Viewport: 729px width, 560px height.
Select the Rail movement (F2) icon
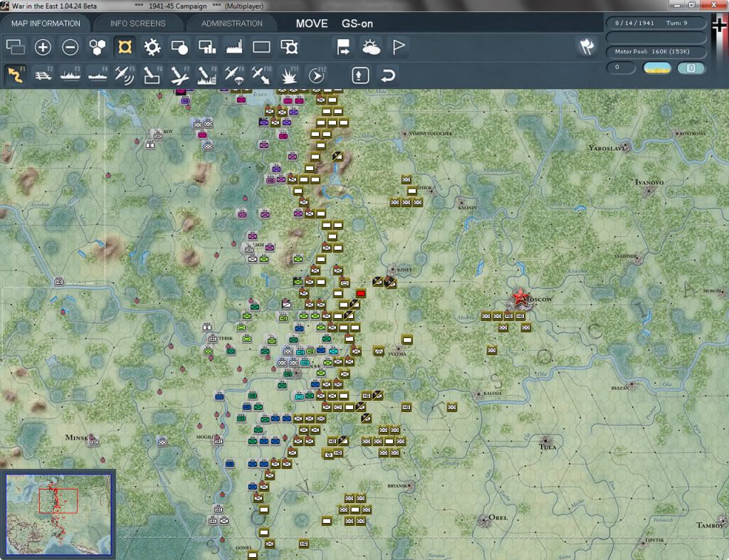coord(43,75)
